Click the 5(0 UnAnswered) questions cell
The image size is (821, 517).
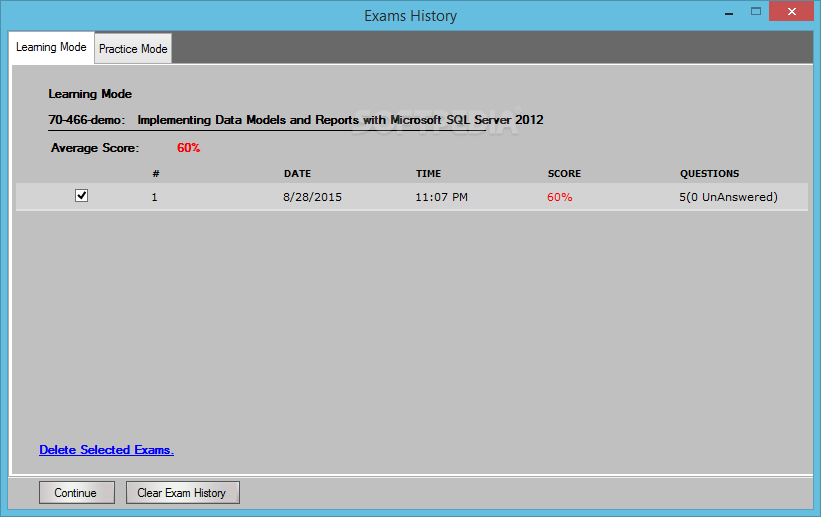tap(728, 197)
